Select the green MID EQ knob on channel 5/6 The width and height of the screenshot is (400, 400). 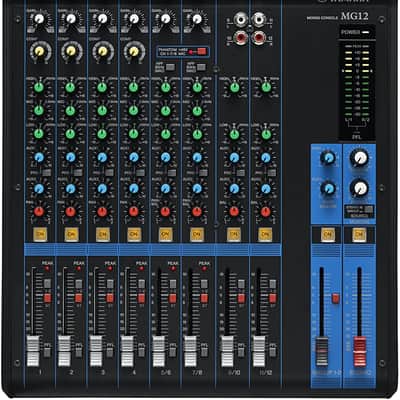(166, 111)
